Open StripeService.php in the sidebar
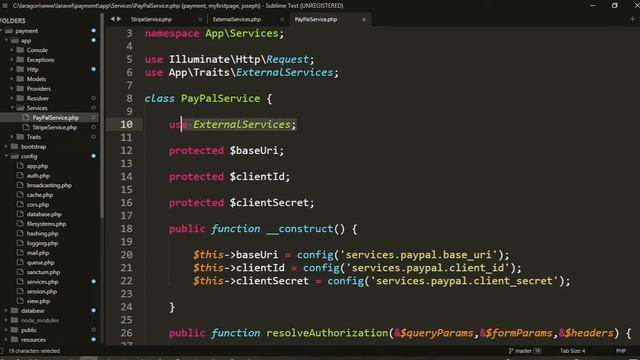 55,127
